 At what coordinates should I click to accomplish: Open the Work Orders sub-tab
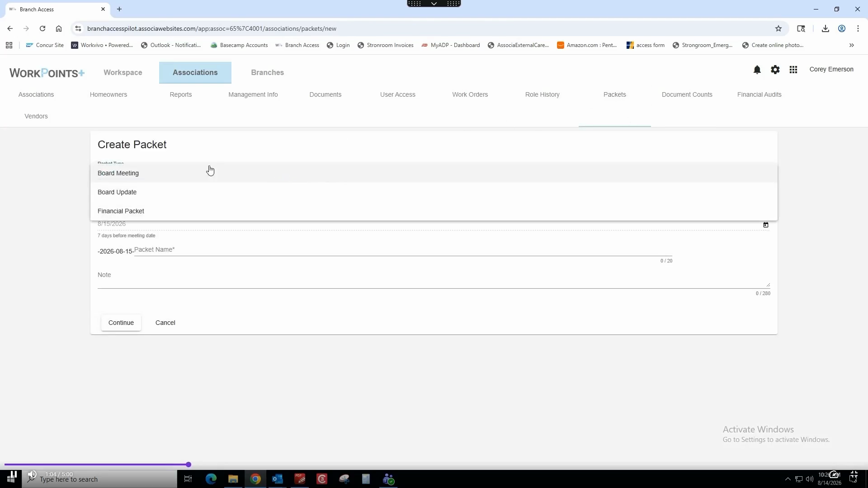(470, 94)
